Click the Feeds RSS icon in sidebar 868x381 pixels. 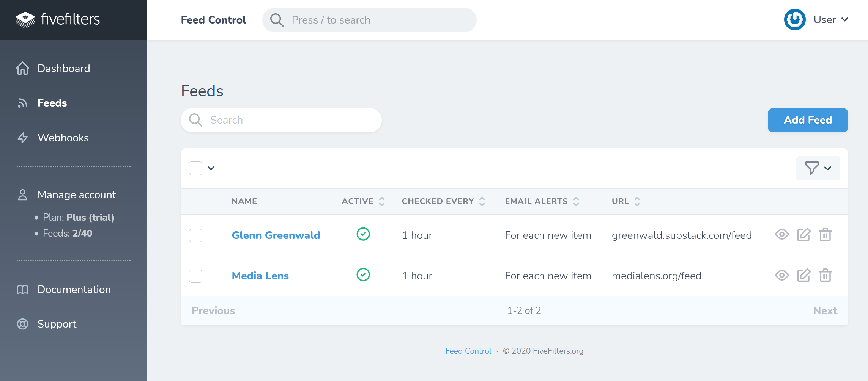[x=23, y=103]
